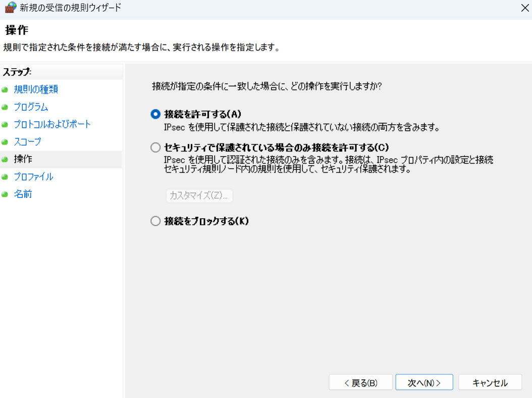
Task: Click the カスタマイズ(Z) button
Action: point(199,196)
